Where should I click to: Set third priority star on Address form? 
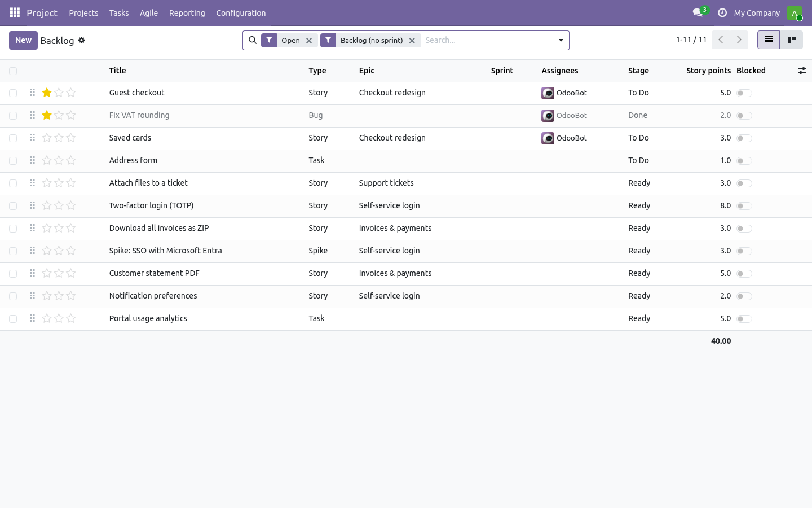coord(70,160)
